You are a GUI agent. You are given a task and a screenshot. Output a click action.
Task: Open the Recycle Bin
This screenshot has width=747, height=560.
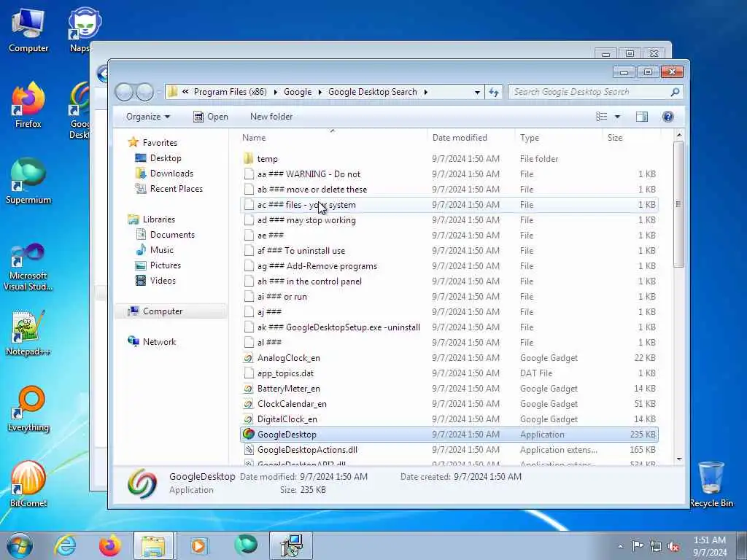pyautogui.click(x=711, y=484)
